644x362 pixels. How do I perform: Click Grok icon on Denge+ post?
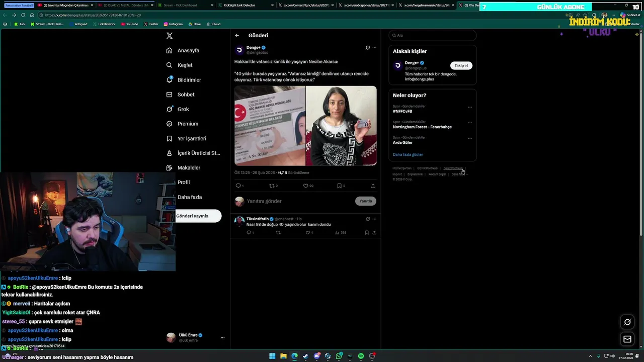pos(367,48)
